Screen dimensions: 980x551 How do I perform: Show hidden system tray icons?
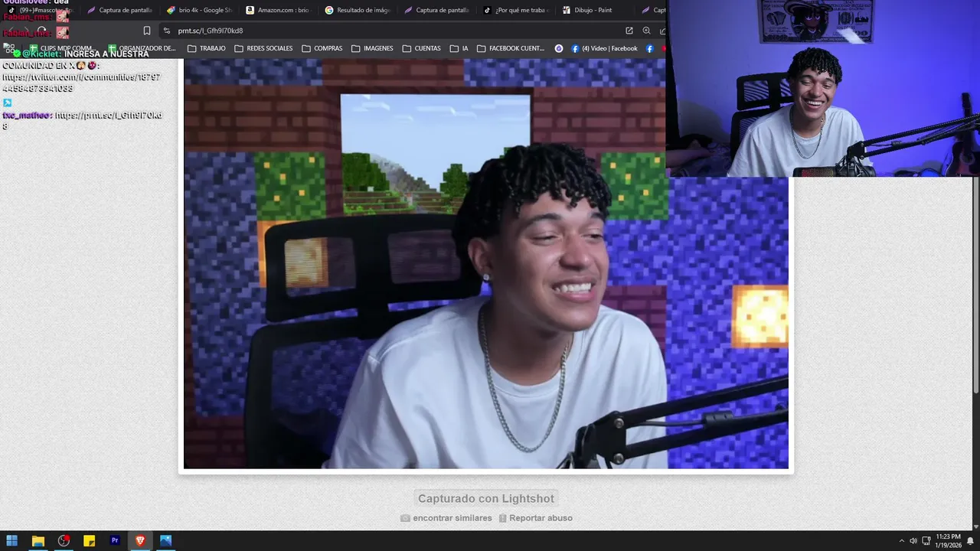(x=901, y=540)
